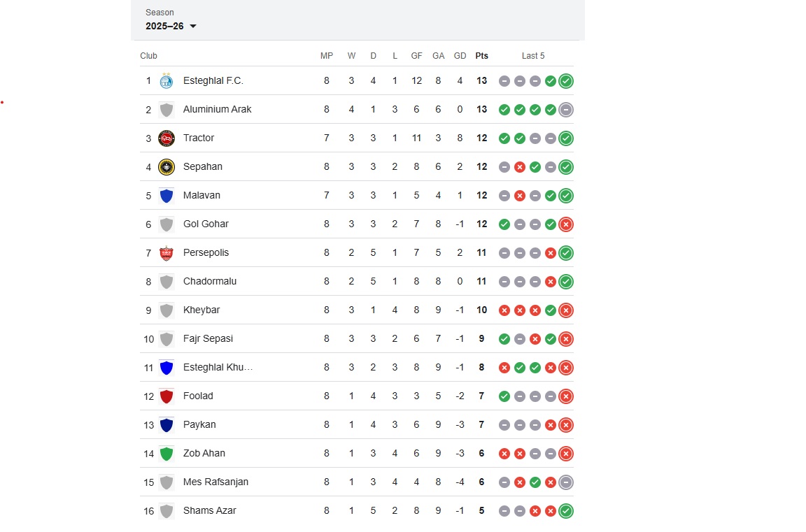Click Esteghlal F.C.'s latest match win icon

coord(566,81)
